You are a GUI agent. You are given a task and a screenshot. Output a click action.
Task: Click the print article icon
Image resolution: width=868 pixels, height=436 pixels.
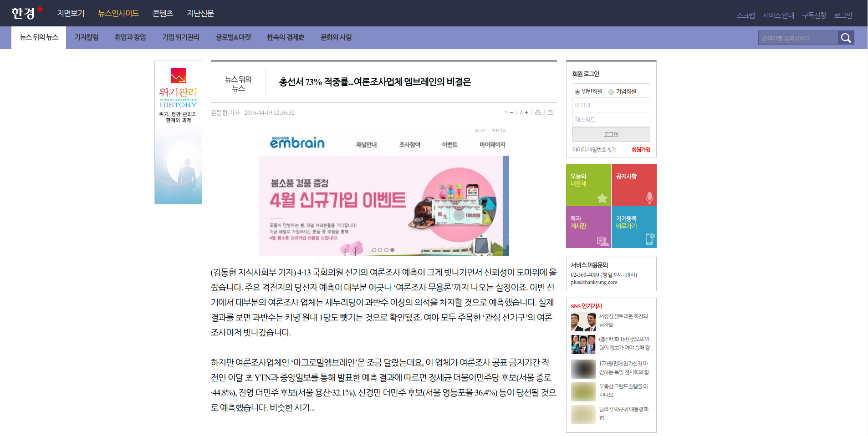[538, 112]
